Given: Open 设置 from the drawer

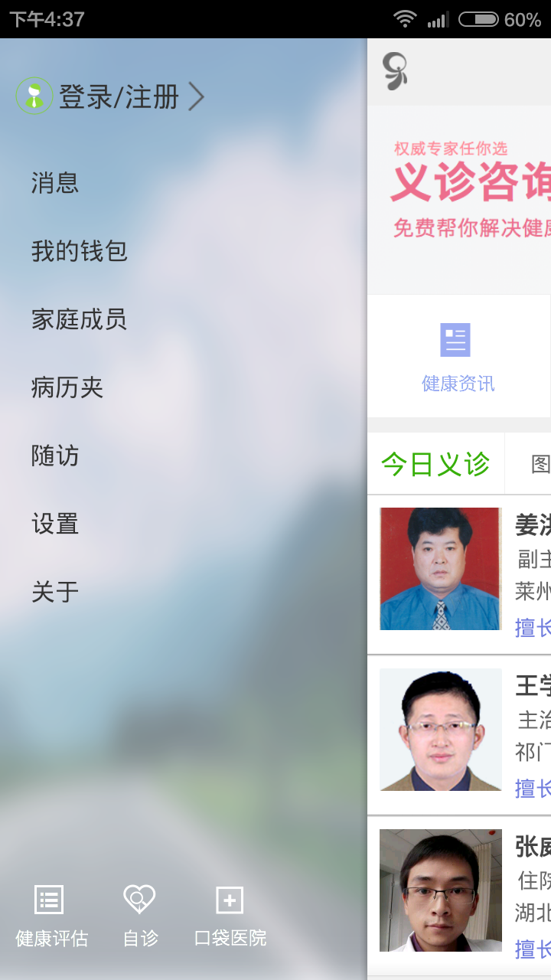Looking at the screenshot, I should tap(55, 524).
